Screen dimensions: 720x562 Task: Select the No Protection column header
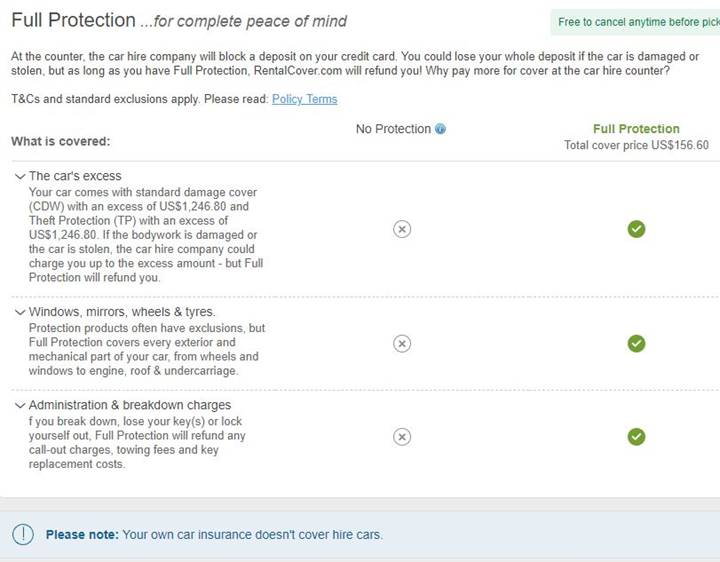click(x=394, y=129)
